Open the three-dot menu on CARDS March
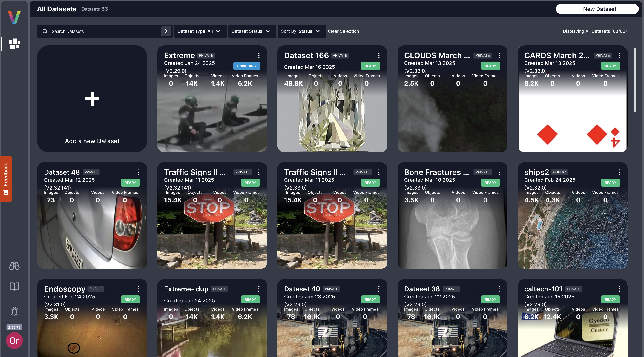The width and height of the screenshot is (644, 357). [619, 55]
